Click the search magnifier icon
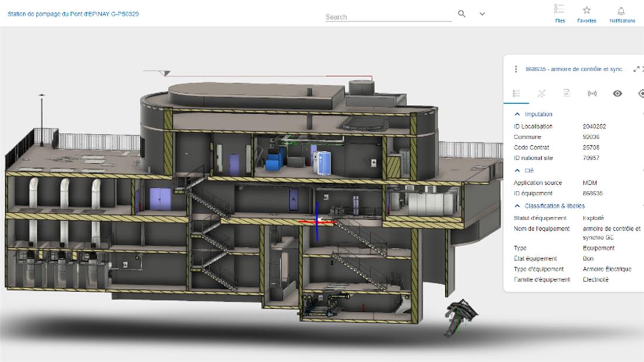The image size is (644, 362). [462, 14]
